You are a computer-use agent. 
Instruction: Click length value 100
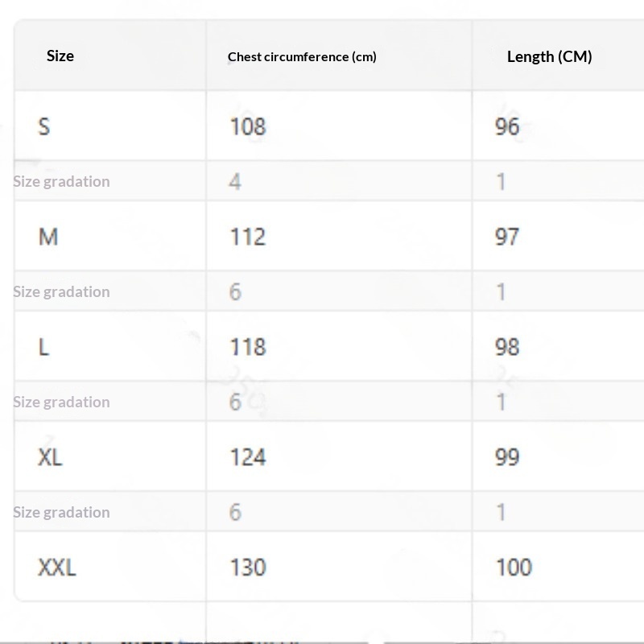tap(514, 568)
